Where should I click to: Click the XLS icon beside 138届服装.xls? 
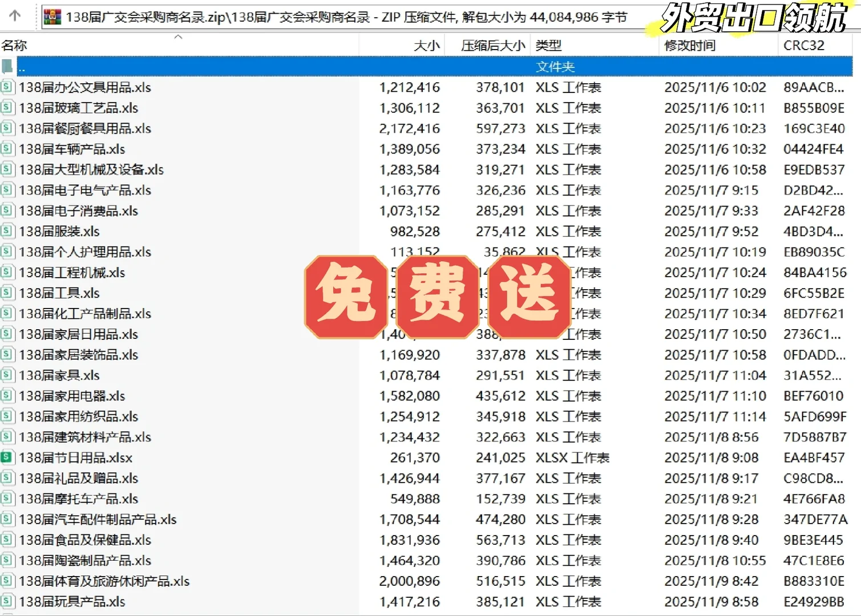(x=7, y=231)
